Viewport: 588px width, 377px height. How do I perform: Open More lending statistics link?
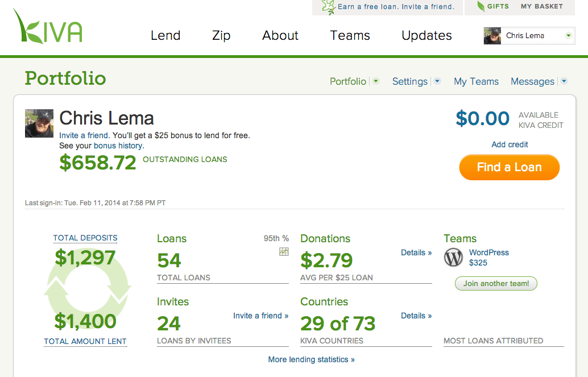[311, 359]
